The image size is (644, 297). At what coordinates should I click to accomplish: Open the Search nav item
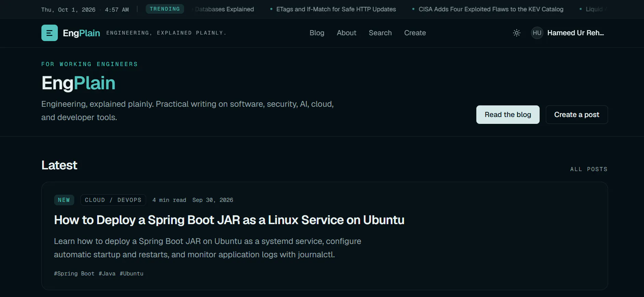coord(380,33)
